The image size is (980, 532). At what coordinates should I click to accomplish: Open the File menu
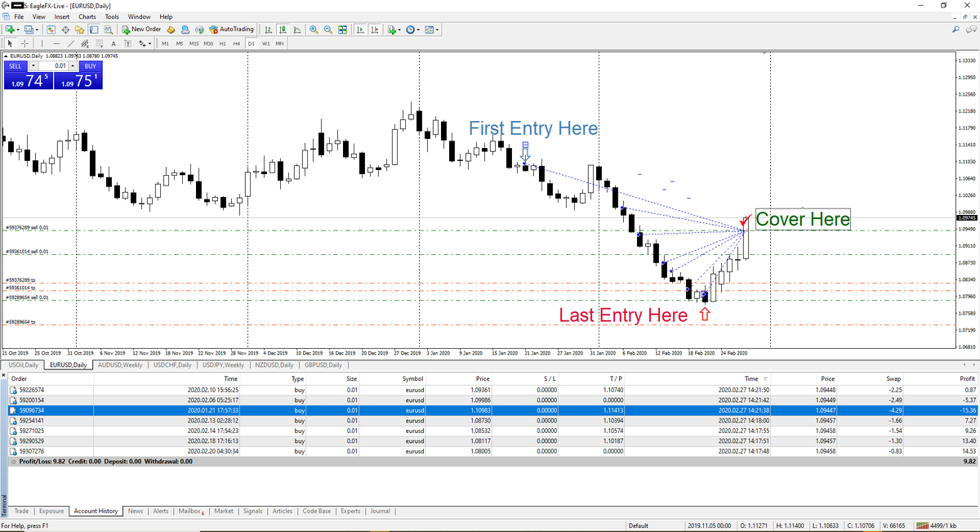pos(19,16)
